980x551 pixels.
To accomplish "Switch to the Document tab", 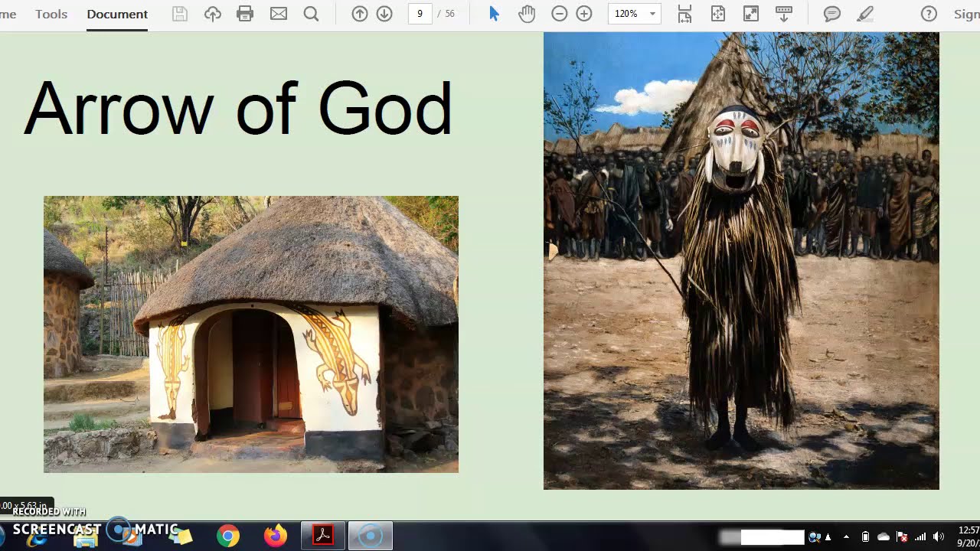I will pyautogui.click(x=117, y=14).
